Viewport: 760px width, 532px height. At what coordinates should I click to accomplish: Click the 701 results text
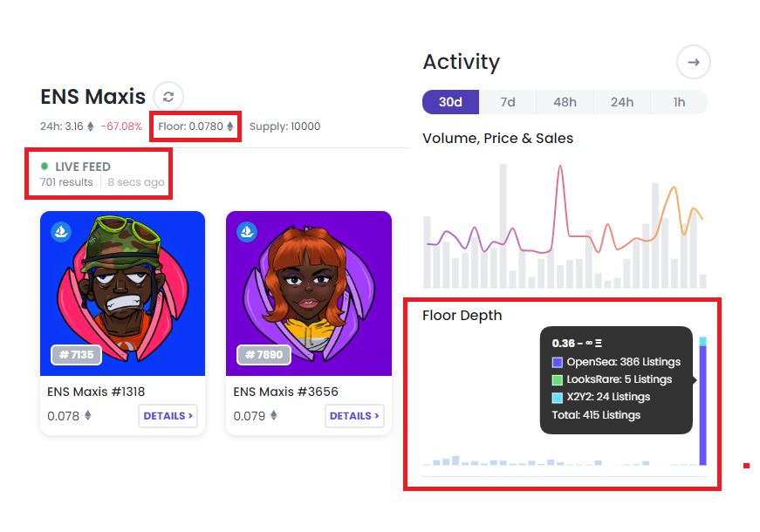(66, 182)
